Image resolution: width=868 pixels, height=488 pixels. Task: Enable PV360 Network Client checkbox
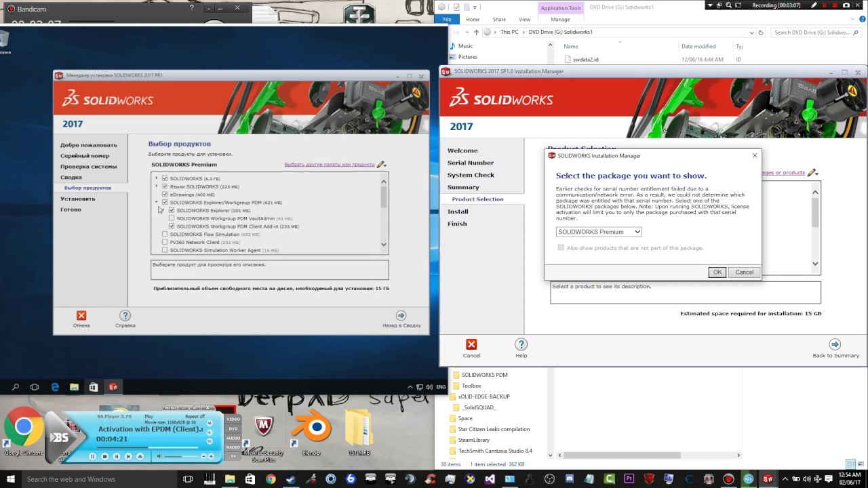pos(165,242)
